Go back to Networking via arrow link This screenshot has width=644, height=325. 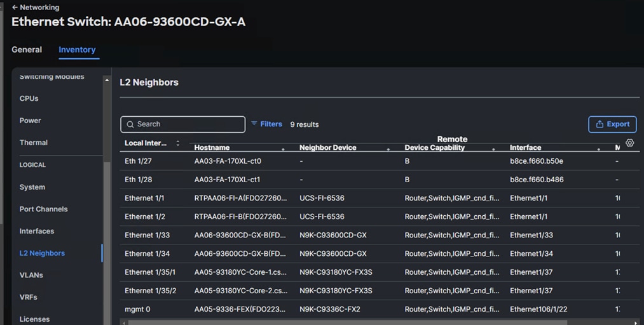click(36, 8)
